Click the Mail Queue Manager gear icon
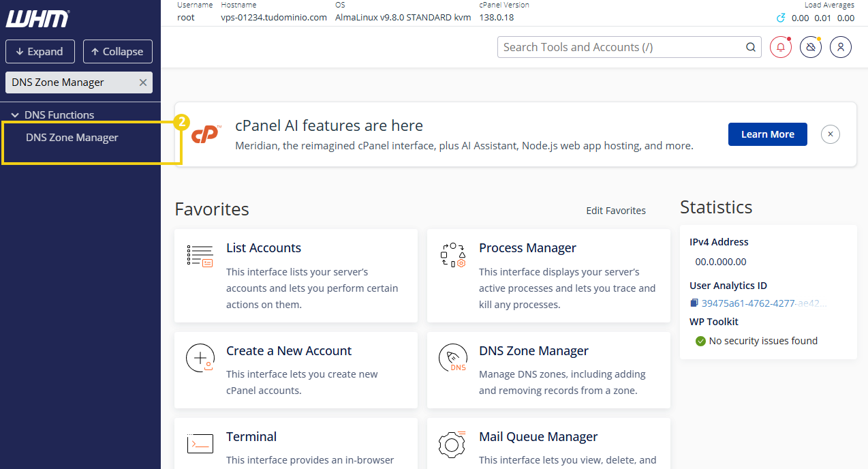 click(452, 444)
